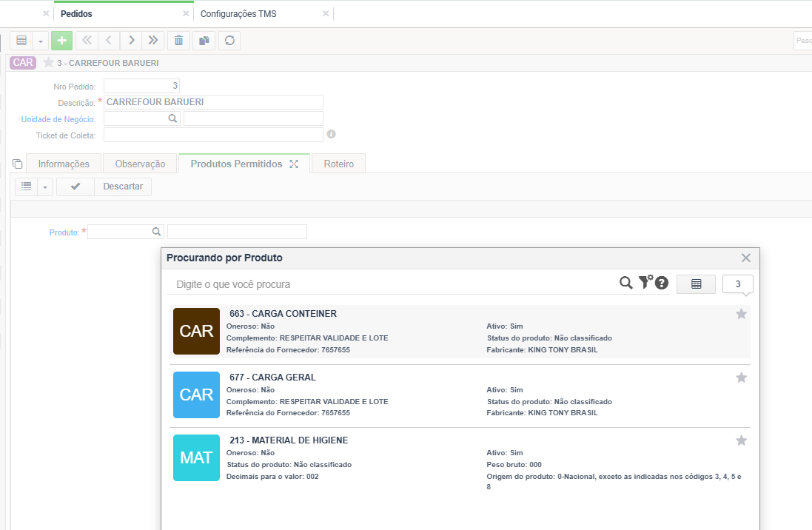Open advanced filter funnel icon
This screenshot has width=812, height=530.
[x=645, y=281]
